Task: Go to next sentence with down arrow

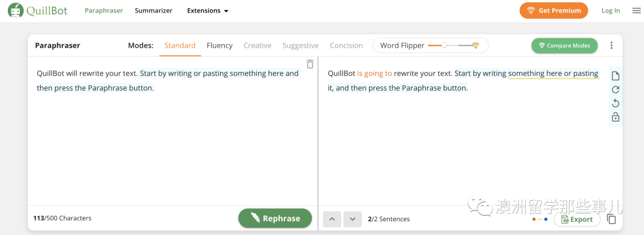Action: pos(352,219)
